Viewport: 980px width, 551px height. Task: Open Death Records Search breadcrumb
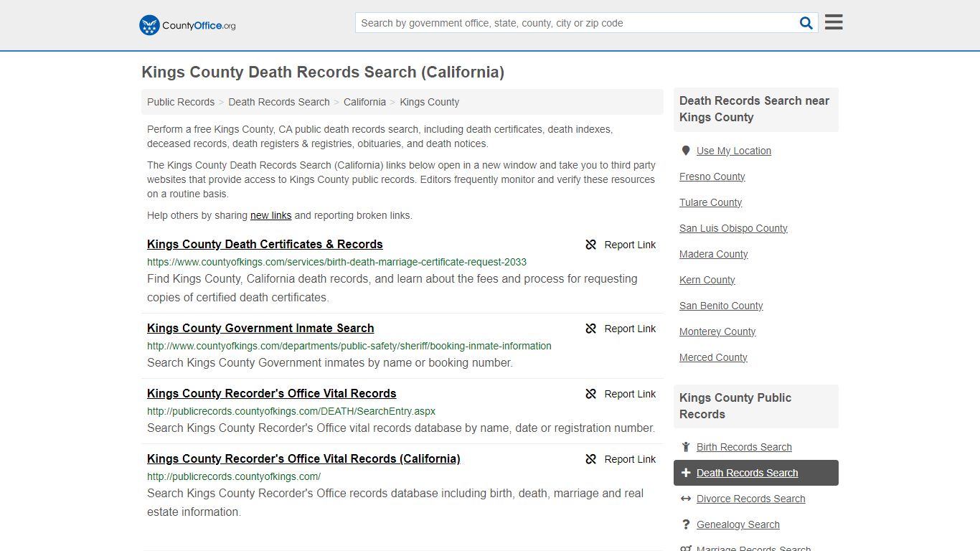pyautogui.click(x=279, y=102)
